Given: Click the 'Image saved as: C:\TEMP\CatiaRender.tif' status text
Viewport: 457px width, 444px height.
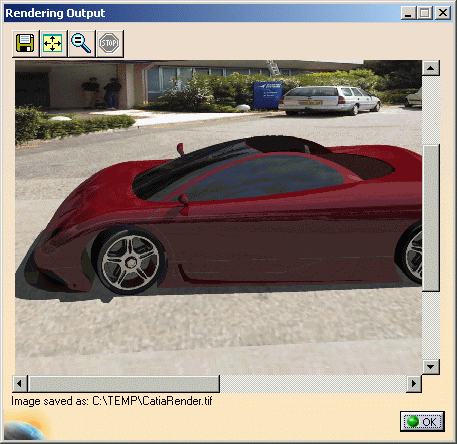Looking at the screenshot, I should coord(112,401).
